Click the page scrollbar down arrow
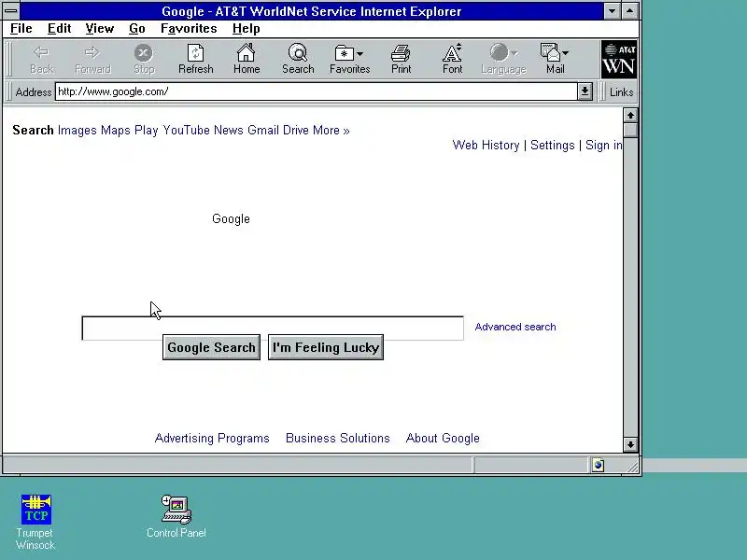747x560 pixels. pyautogui.click(x=630, y=445)
